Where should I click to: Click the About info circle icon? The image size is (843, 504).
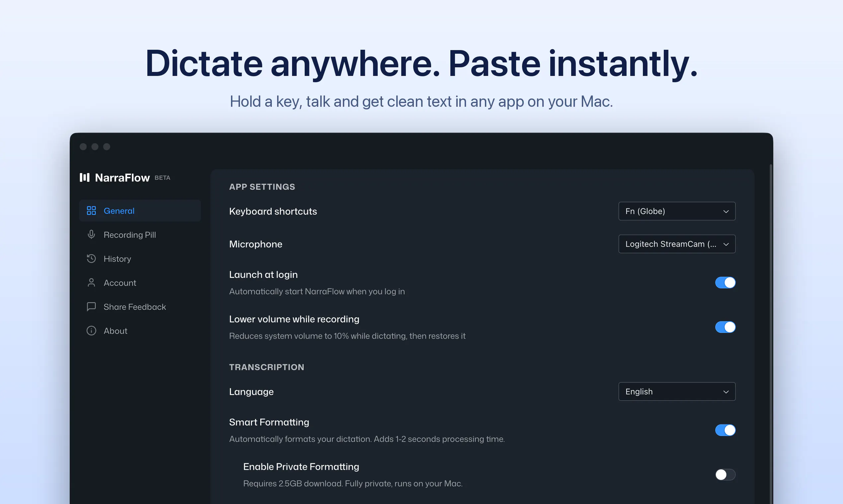(91, 331)
